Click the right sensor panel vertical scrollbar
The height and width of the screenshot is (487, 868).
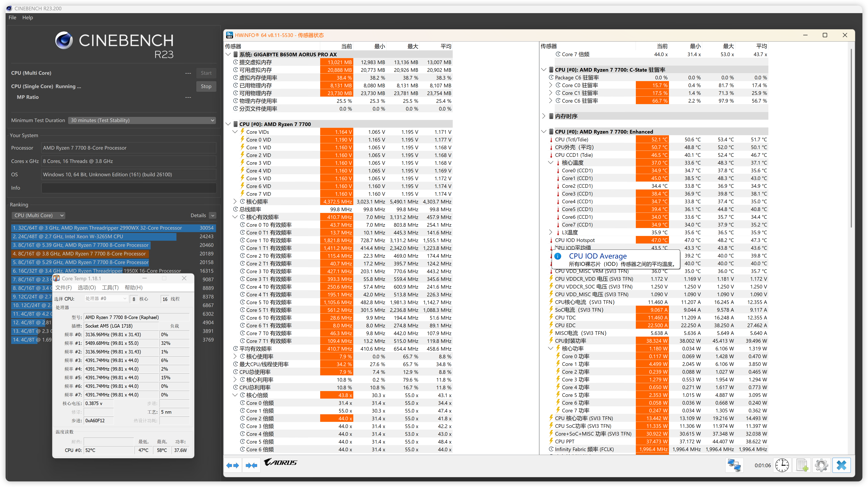pos(851,138)
